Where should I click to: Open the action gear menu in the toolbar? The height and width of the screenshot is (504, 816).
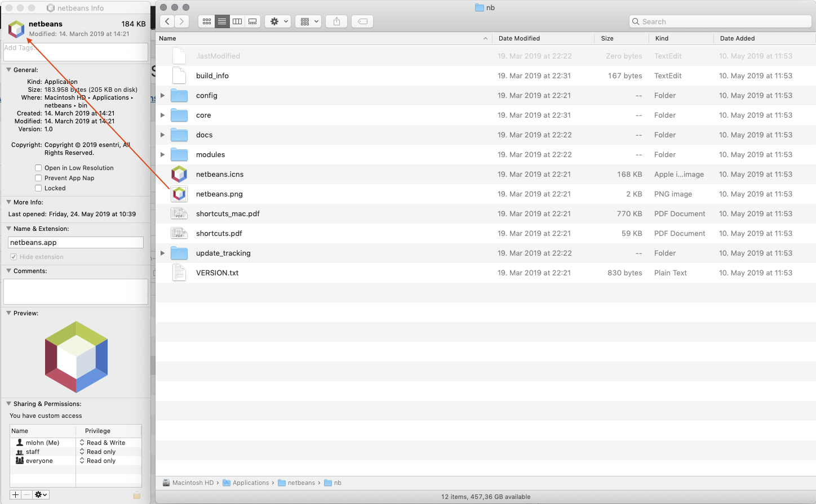278,21
